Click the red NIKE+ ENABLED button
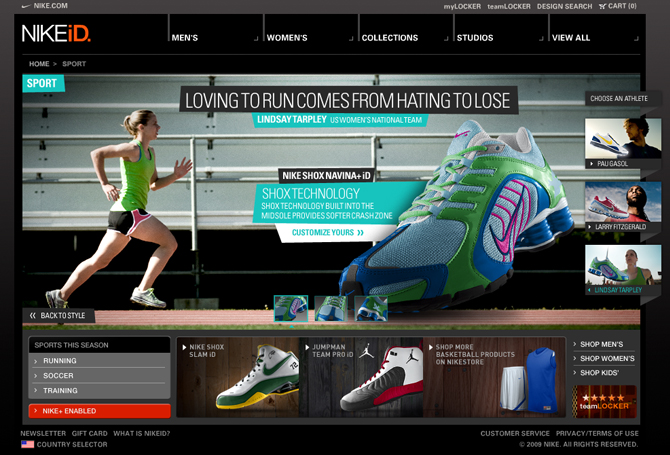This screenshot has width=670, height=455. [x=99, y=411]
